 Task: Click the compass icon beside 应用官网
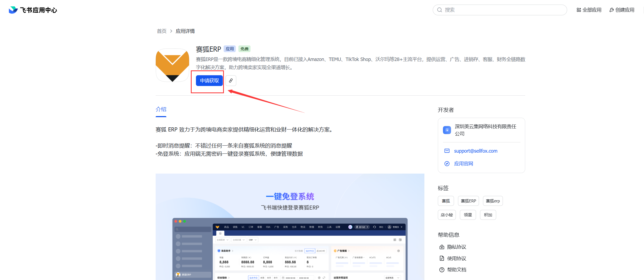(447, 164)
